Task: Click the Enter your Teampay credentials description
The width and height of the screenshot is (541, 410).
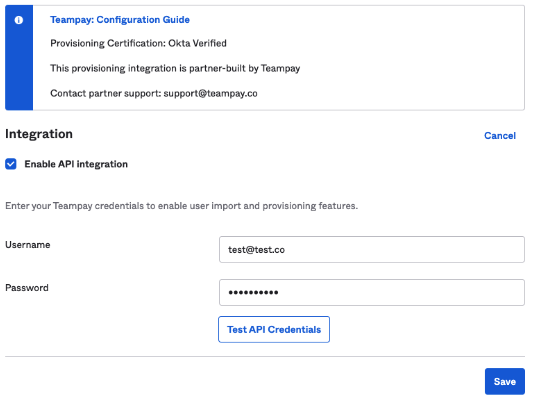Action: [181, 206]
